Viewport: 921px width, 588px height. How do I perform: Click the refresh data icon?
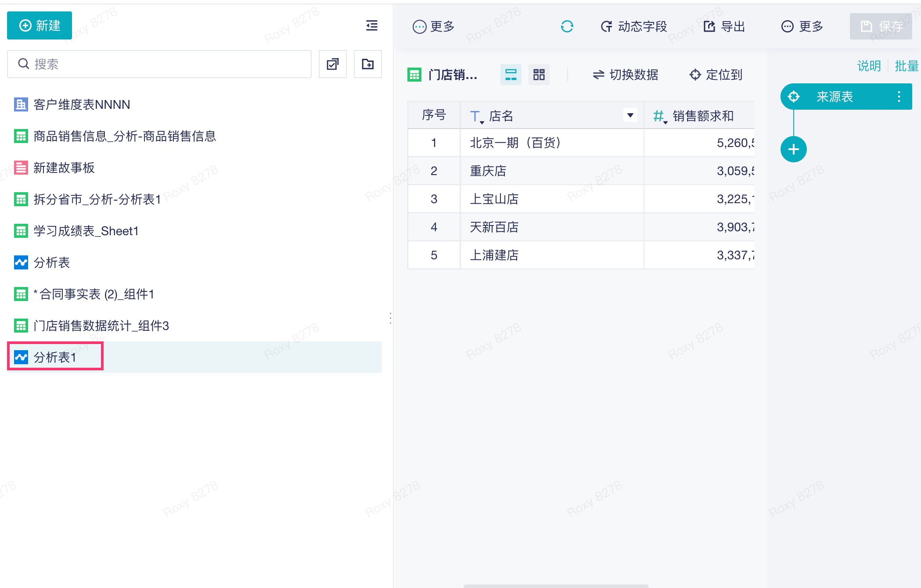click(567, 26)
